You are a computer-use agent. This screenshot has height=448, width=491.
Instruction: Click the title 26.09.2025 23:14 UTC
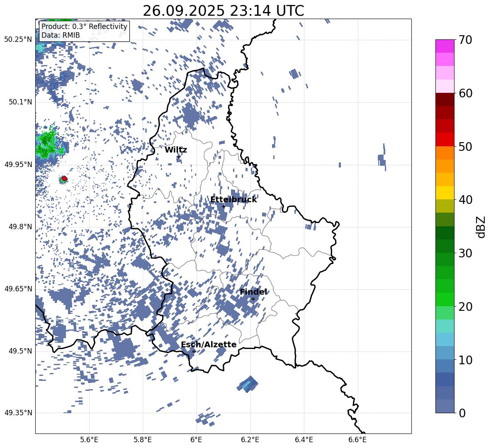(x=223, y=11)
